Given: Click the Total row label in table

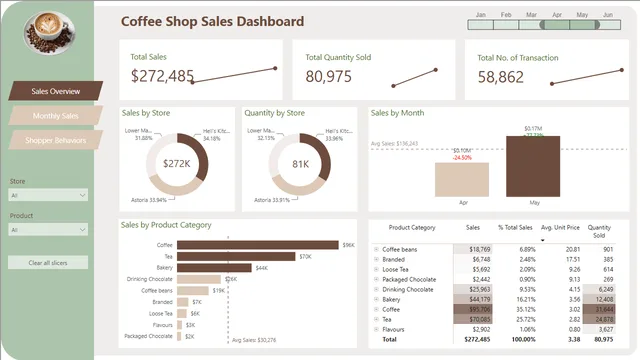Looking at the screenshot, I should click(x=389, y=339).
